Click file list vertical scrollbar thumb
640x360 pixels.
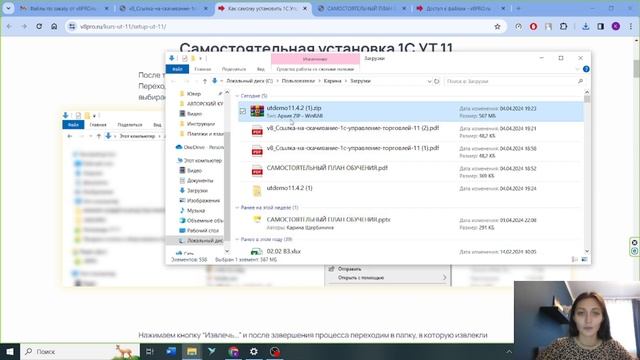pos(587,99)
